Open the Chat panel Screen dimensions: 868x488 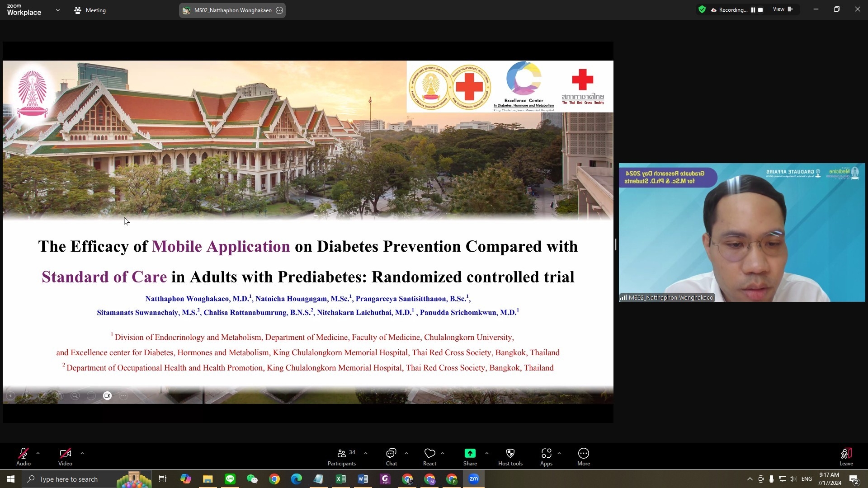391,456
